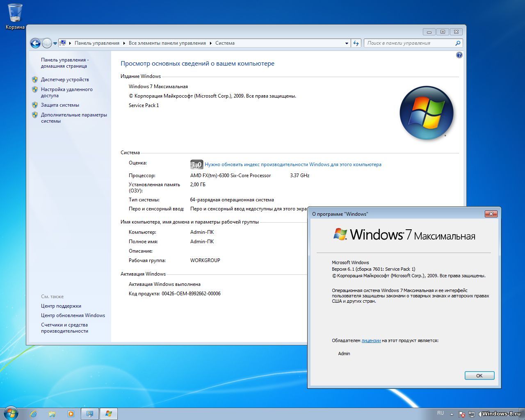525x420 pixels.
Task: Launch Internet Explorer from taskbar
Action: point(33,414)
